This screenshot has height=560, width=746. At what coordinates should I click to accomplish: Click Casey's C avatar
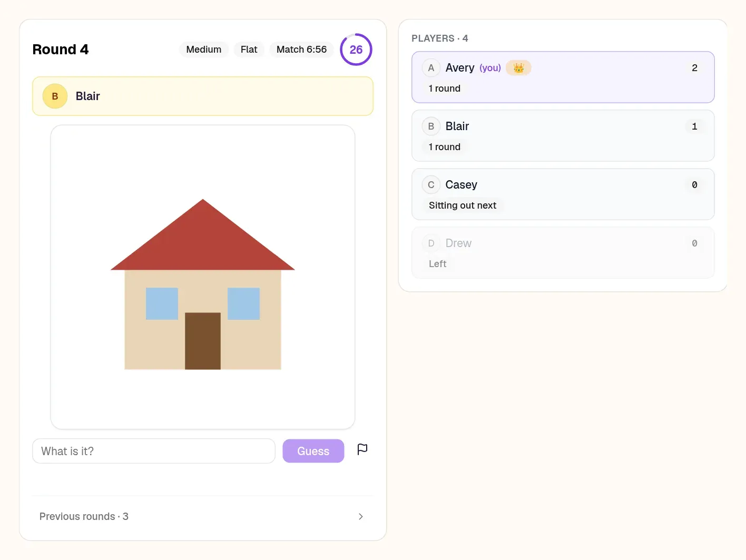pyautogui.click(x=431, y=185)
